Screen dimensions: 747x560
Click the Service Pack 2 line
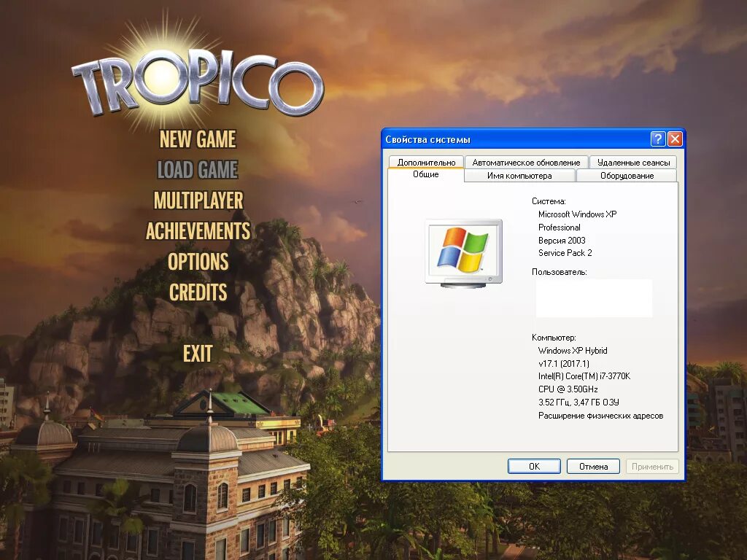565,253
